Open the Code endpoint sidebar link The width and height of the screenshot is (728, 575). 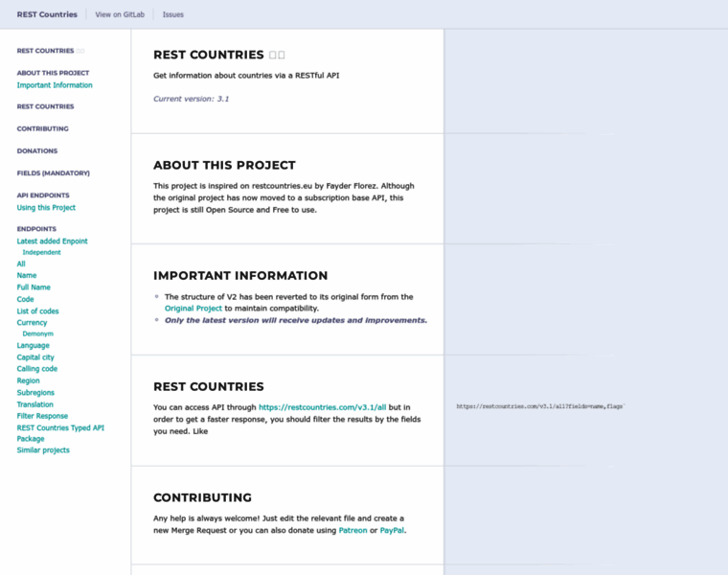(x=25, y=299)
